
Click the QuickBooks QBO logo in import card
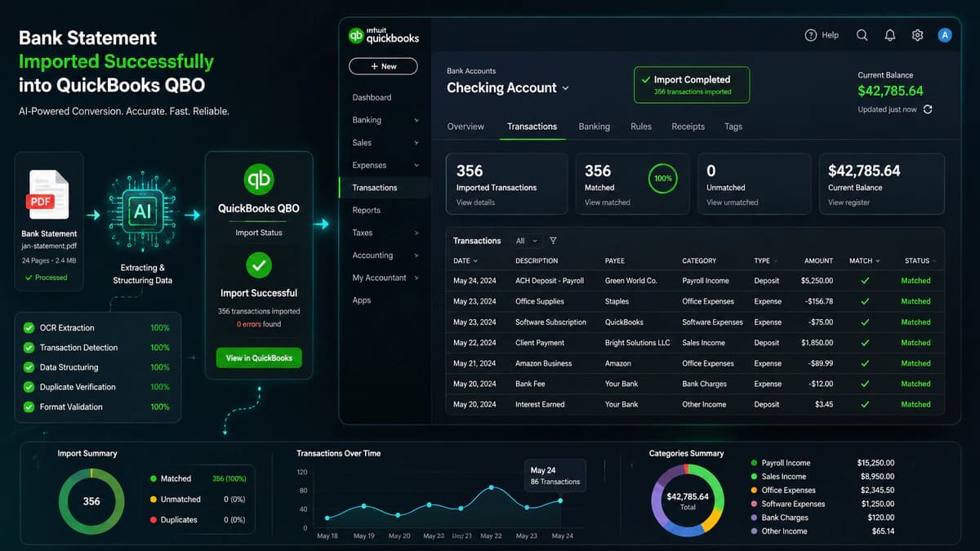(x=259, y=180)
